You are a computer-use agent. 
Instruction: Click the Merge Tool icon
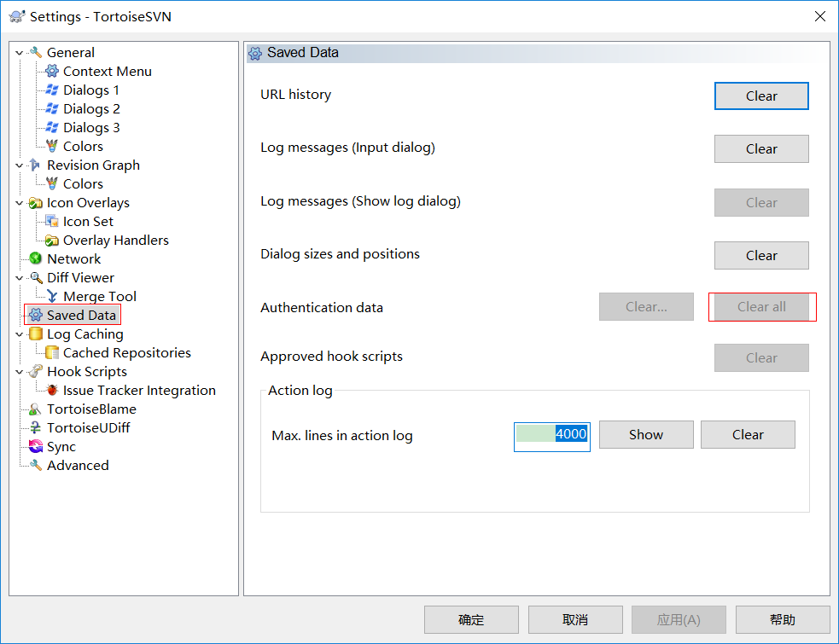pos(52,296)
